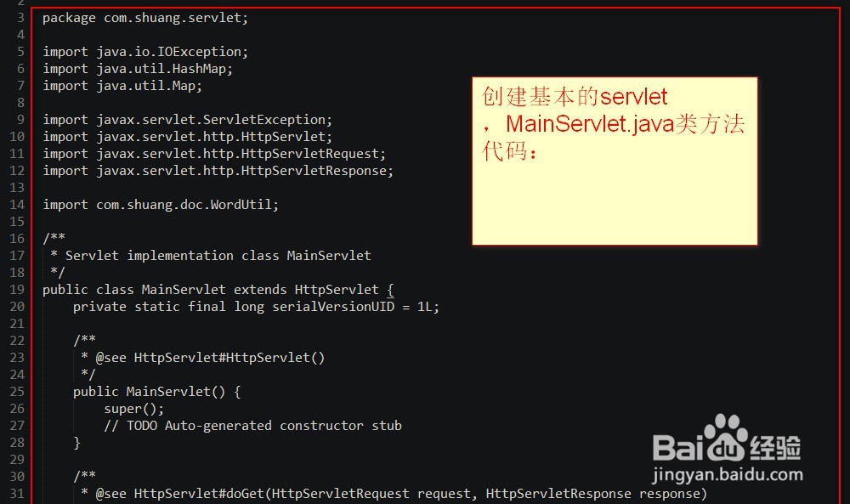
Task: Click the Baidu paw logo icon
Action: click(x=726, y=437)
